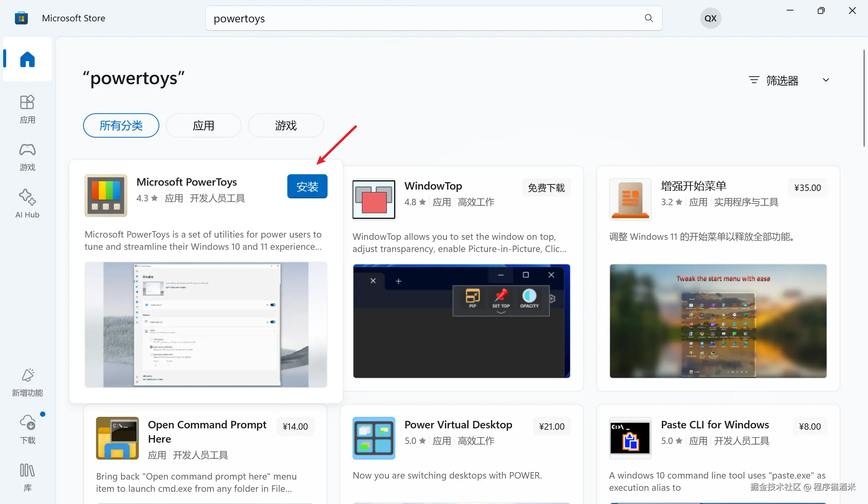Switch to the 游戏 filter tab
The height and width of the screenshot is (504, 868).
pos(285,125)
